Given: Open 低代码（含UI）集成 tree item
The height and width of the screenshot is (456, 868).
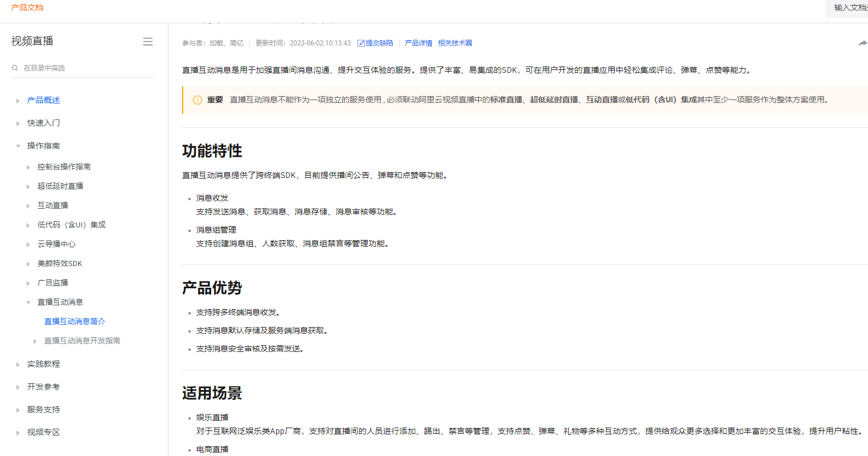Looking at the screenshot, I should 72,225.
